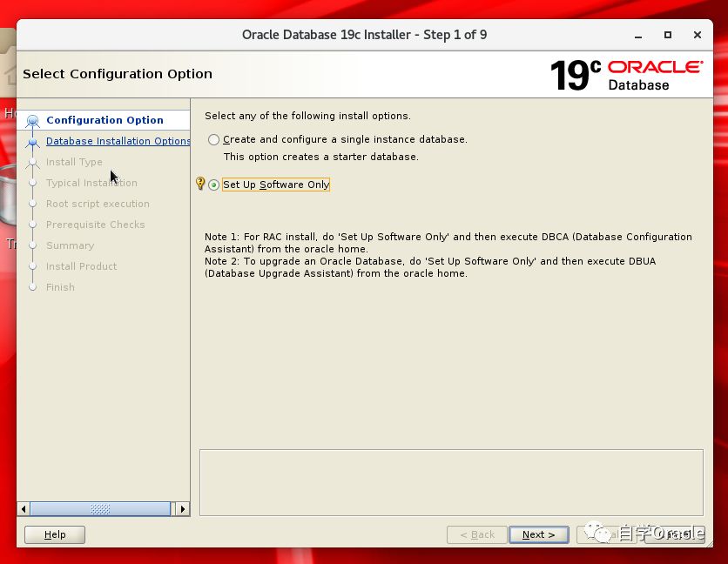
Task: Click the < Back button
Action: click(477, 534)
